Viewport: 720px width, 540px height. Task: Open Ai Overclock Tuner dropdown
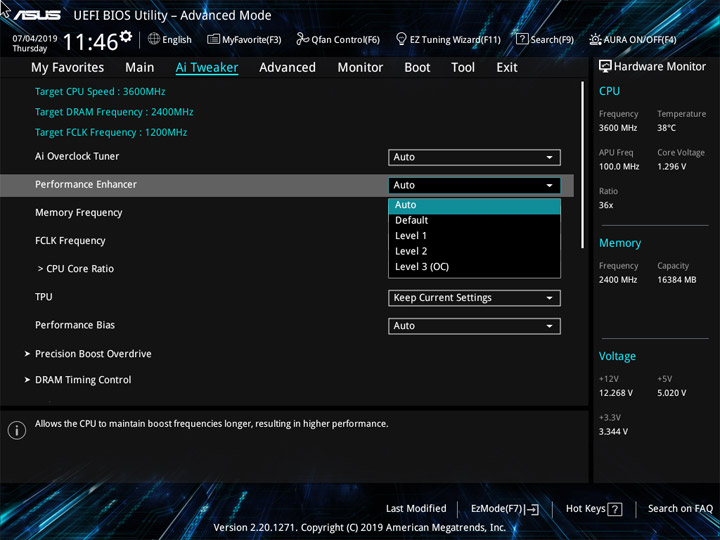click(x=474, y=157)
